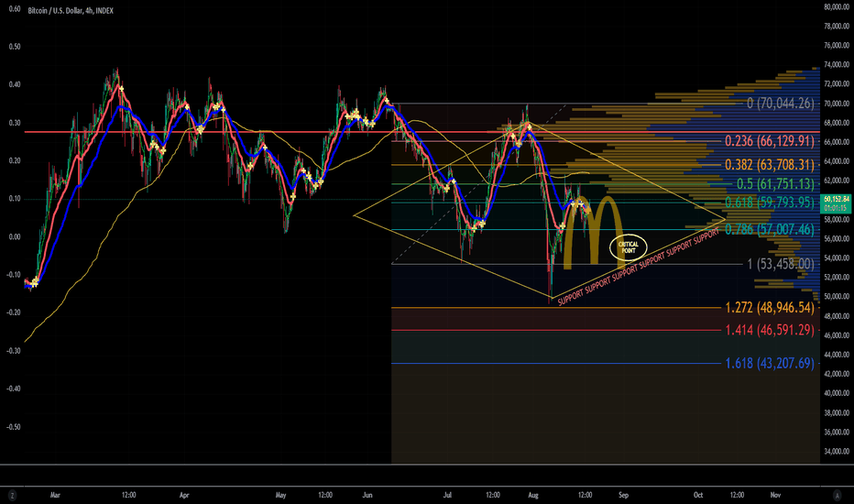This screenshot has width=854, height=504.
Task: Click the Oct label on the time axis
Action: [698, 495]
